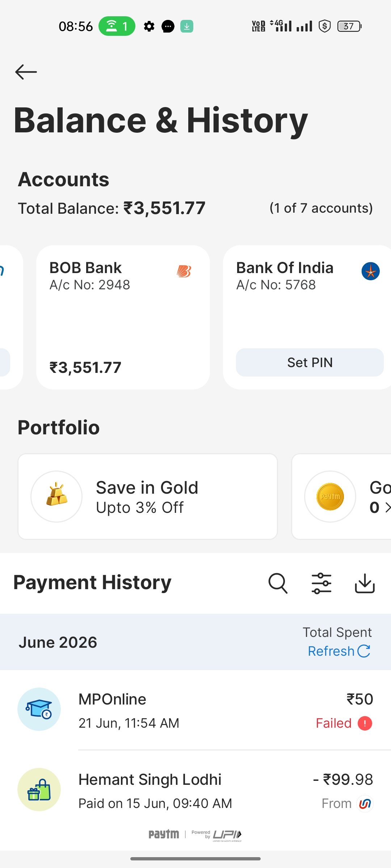Expand the Gold portfolio chevron
This screenshot has height=868, width=391.
[388, 507]
